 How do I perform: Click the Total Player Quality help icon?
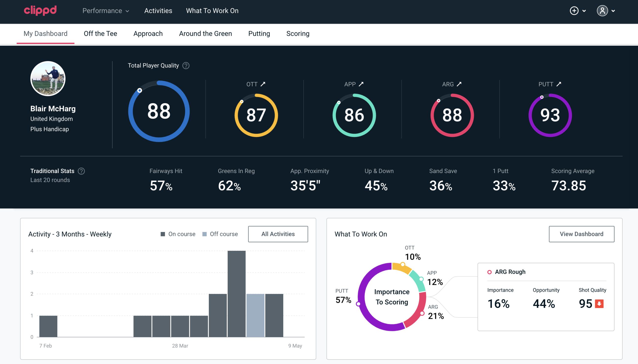185,66
